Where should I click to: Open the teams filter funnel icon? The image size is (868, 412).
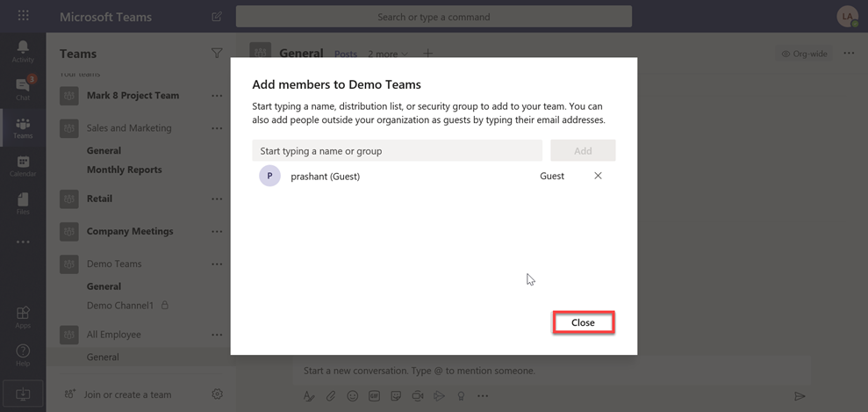click(217, 54)
